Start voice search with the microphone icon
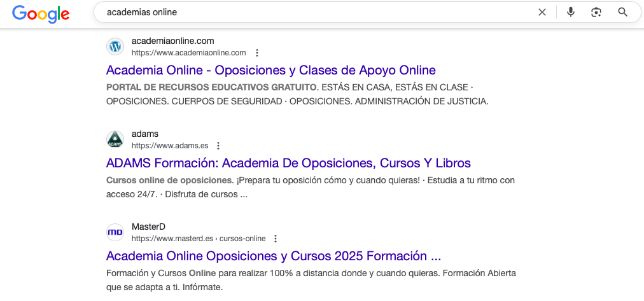 [x=570, y=12]
